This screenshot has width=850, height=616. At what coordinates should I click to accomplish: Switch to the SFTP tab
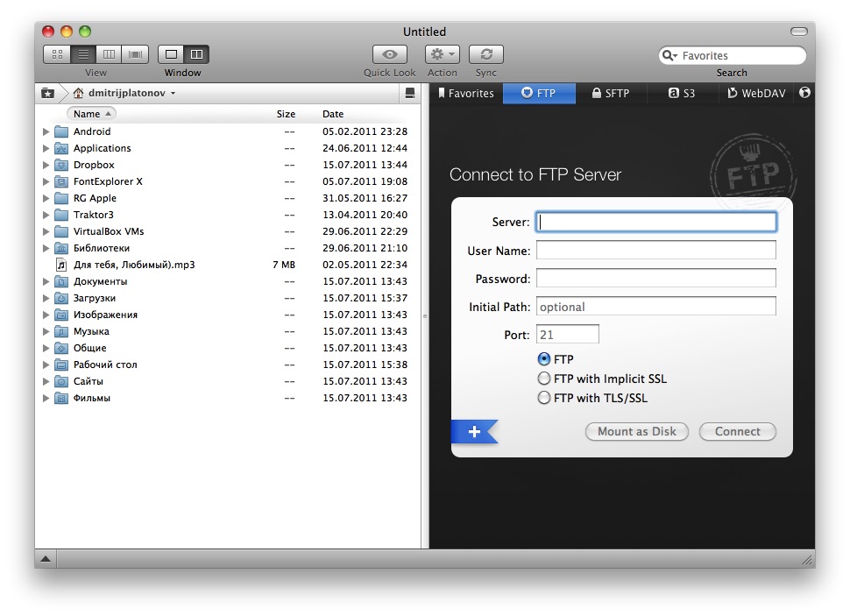click(x=610, y=93)
